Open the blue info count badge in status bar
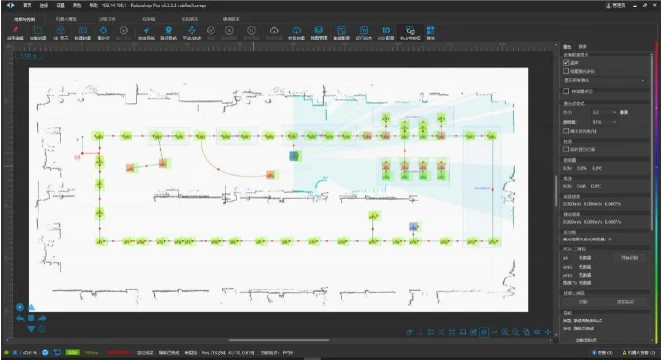 602,352
